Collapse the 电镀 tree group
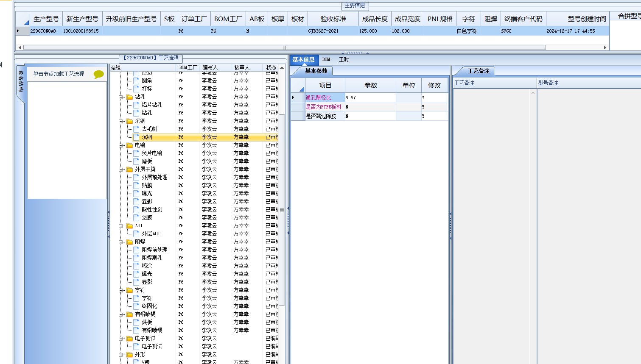Image resolution: width=641 pixels, height=364 pixels. 121,145
